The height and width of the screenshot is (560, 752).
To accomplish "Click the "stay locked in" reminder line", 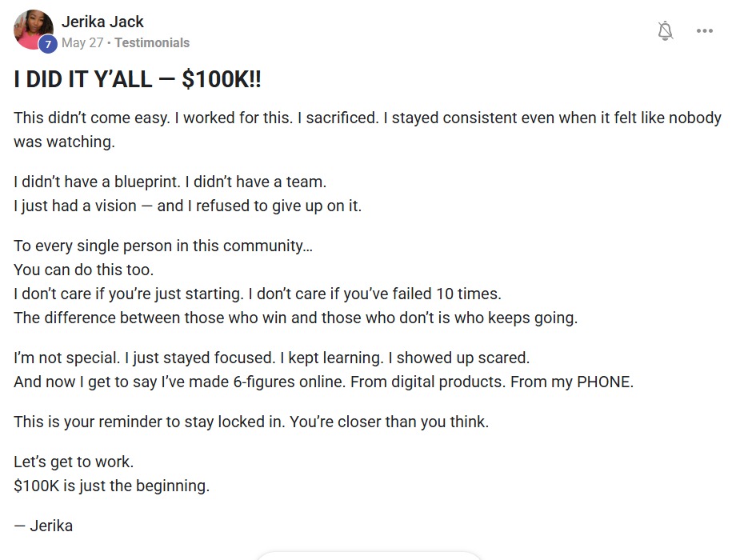I will tap(250, 422).
